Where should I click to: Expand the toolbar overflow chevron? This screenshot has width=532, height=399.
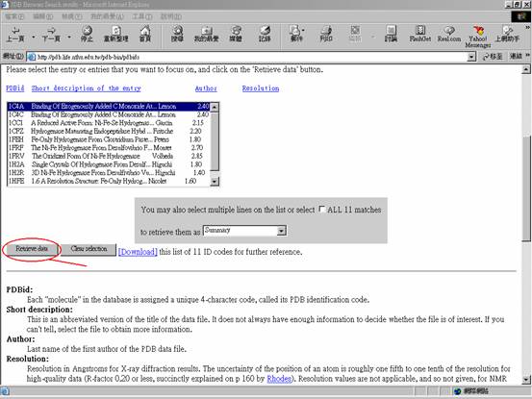[x=527, y=28]
